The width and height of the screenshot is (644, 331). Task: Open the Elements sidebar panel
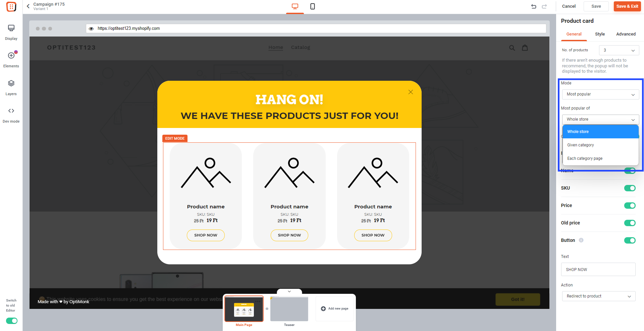click(11, 60)
